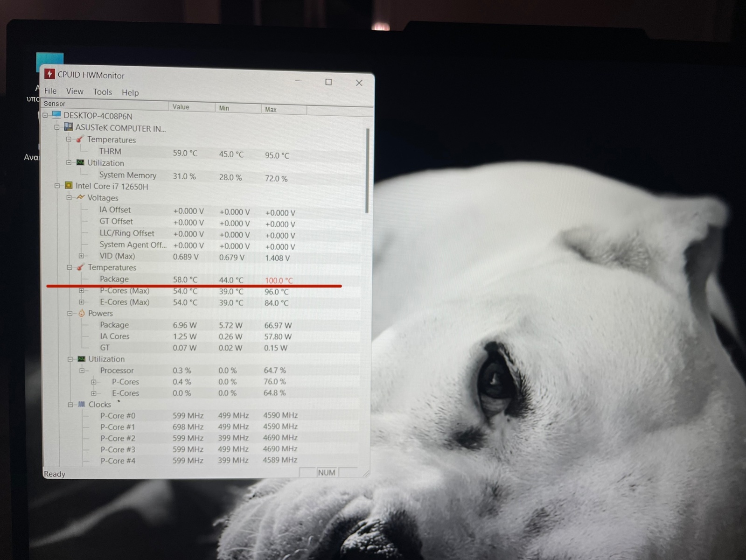The image size is (746, 560).
Task: Click the 100.0 °C max package value
Action: (279, 280)
